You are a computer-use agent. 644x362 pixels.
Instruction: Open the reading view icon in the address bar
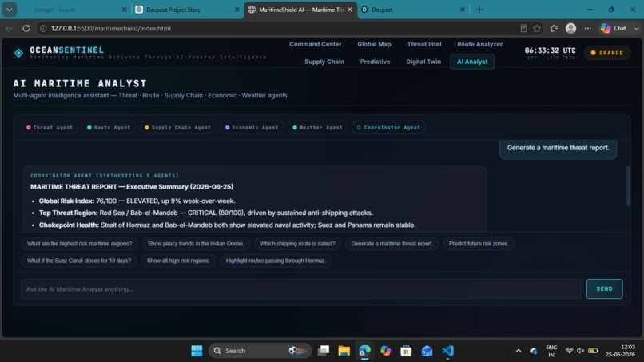[523, 28]
